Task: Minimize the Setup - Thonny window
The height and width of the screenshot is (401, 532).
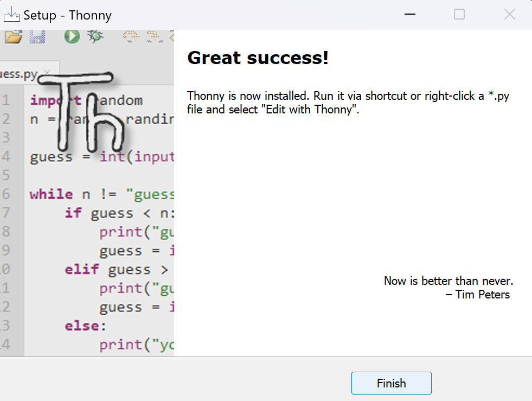Action: click(409, 15)
